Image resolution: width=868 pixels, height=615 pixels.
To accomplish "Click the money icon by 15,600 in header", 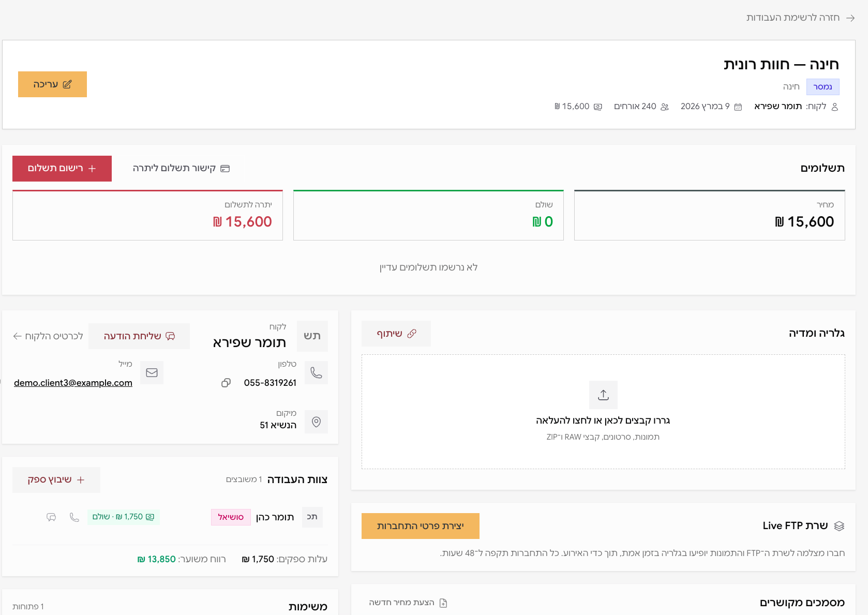I will [x=598, y=107].
